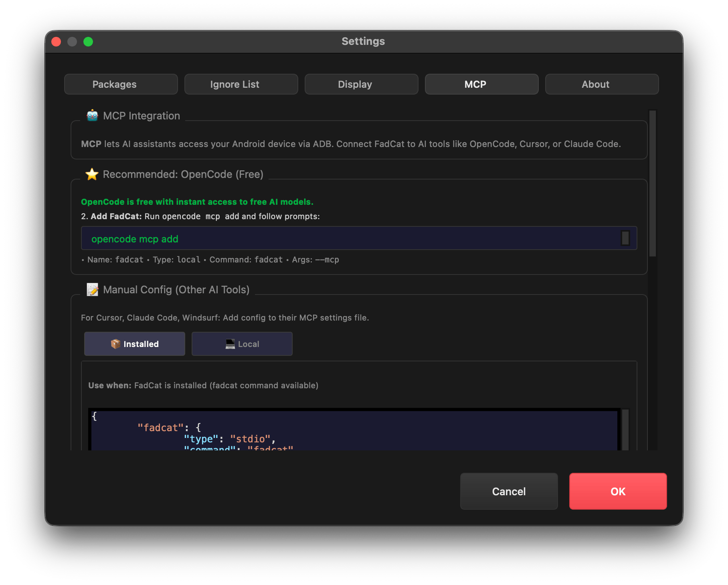The image size is (728, 585).
Task: Click the '2. Add FadCat:' instruction line
Action: coord(200,216)
